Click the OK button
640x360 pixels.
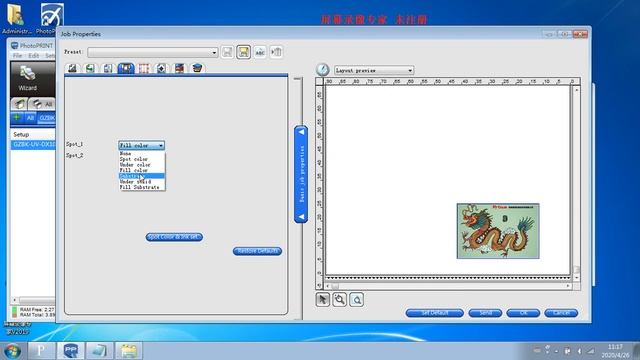[x=523, y=313]
